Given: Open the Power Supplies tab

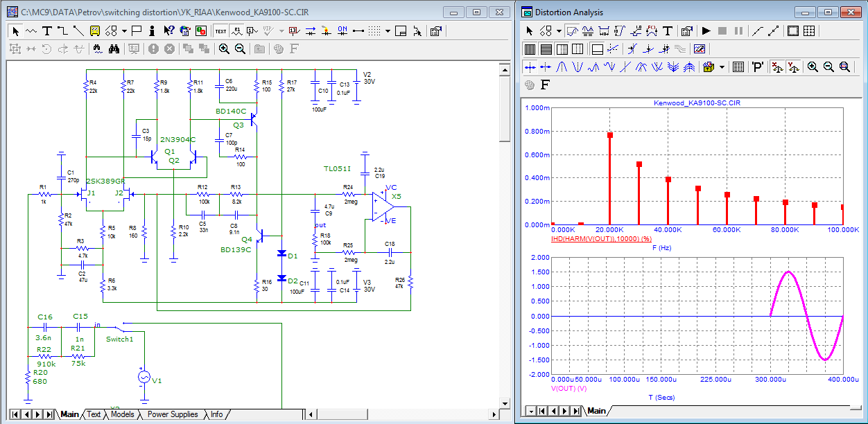Looking at the screenshot, I should 173,414.
